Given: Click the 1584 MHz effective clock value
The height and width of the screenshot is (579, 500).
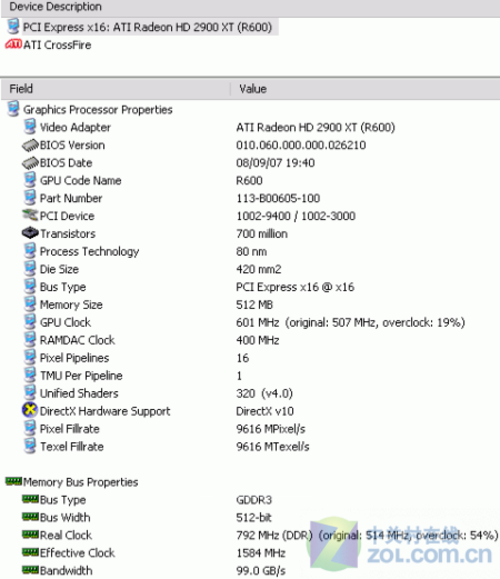Looking at the screenshot, I should point(261,553).
